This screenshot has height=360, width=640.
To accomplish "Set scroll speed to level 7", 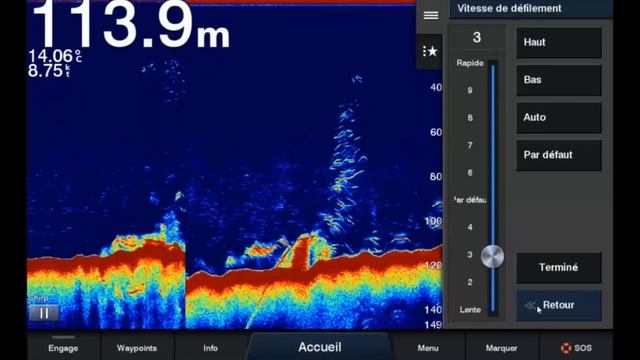I will click(470, 145).
